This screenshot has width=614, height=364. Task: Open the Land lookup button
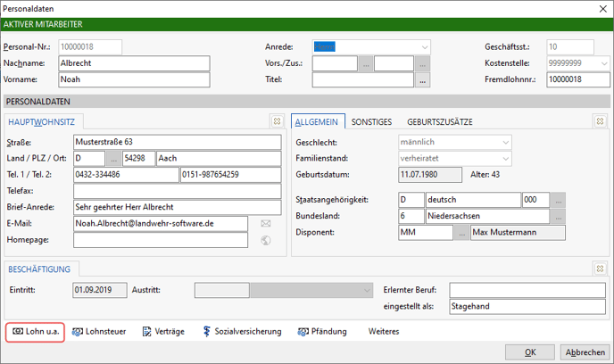pyautogui.click(x=113, y=158)
